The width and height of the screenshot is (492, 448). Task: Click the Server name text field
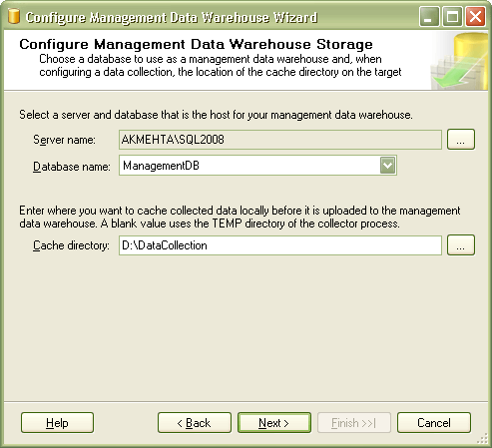click(x=280, y=140)
